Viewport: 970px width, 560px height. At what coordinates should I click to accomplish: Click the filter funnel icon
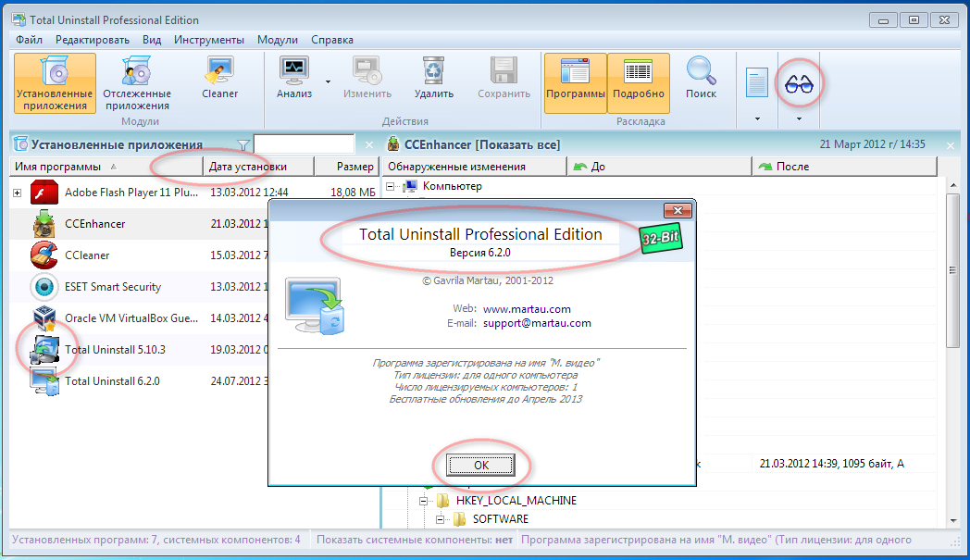(243, 145)
